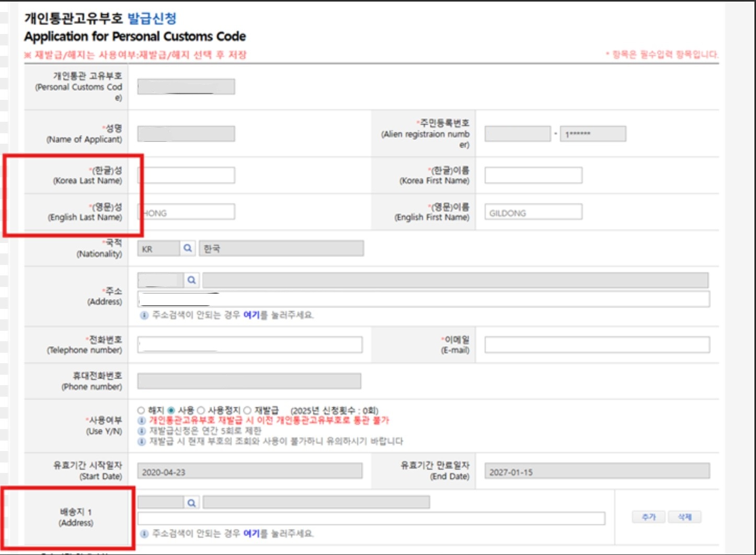756x555 pixels.
Task: Click the delivery address 1 search icon
Action: [x=191, y=503]
